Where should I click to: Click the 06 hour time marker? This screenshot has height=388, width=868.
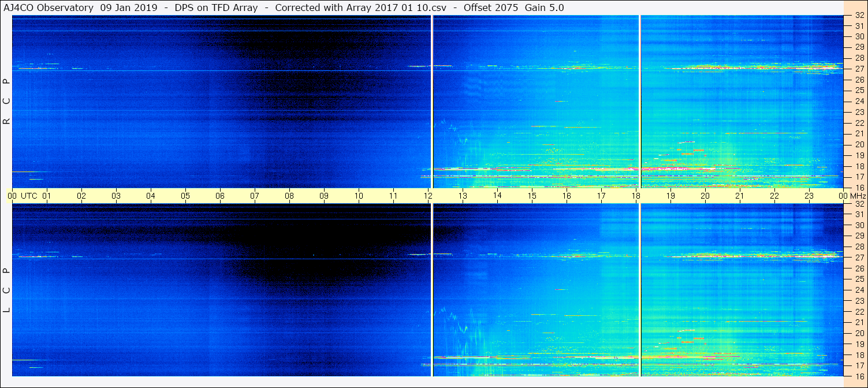(x=220, y=196)
